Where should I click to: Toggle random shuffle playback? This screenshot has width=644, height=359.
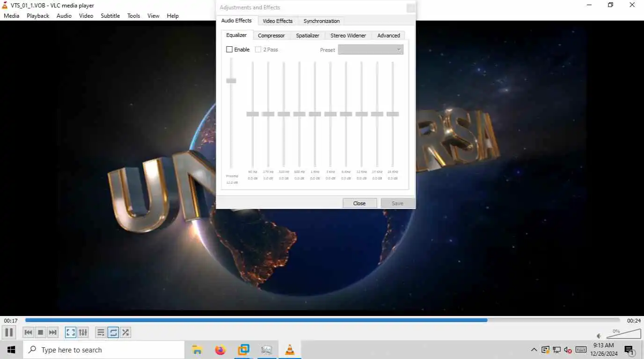(x=125, y=332)
